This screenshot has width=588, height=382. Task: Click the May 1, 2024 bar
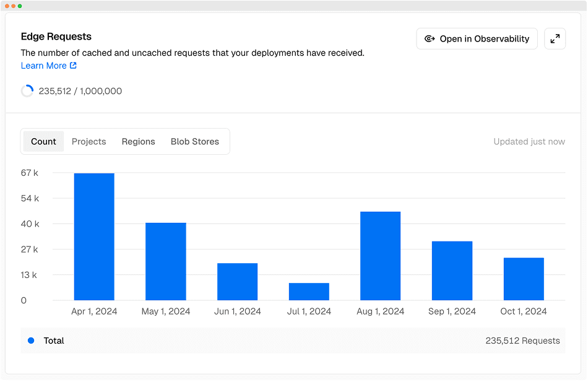pos(166,261)
